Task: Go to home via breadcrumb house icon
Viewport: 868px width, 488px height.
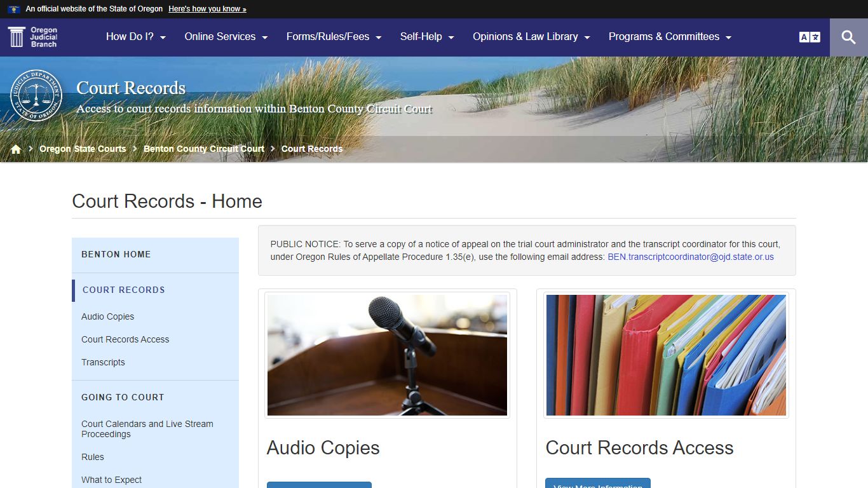Action: (16, 149)
